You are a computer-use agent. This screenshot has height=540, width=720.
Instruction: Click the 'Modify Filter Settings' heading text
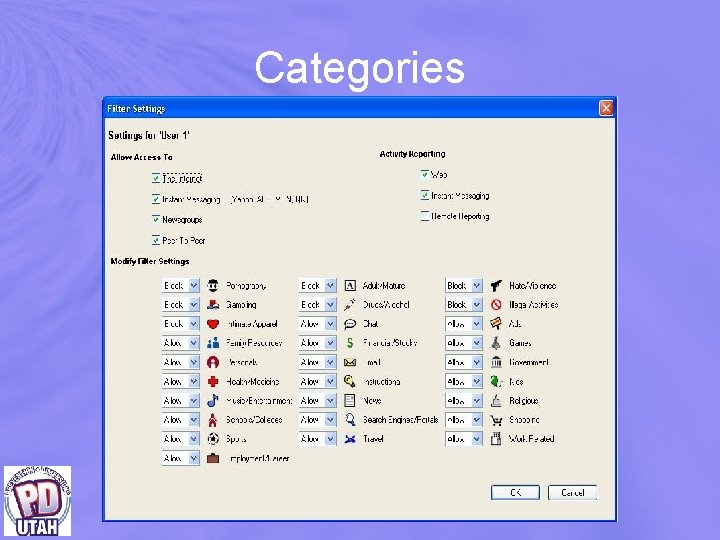[x=150, y=261]
